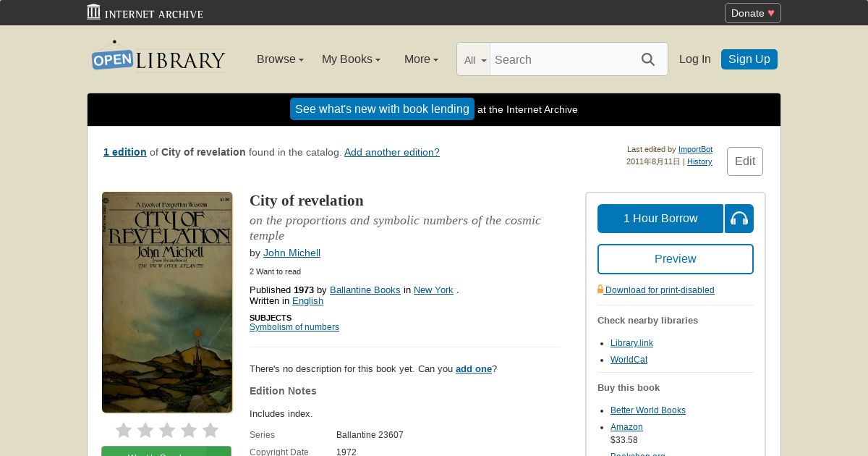Viewport: 868px width, 456px height.
Task: Open ImportBot user link
Action: point(695,149)
